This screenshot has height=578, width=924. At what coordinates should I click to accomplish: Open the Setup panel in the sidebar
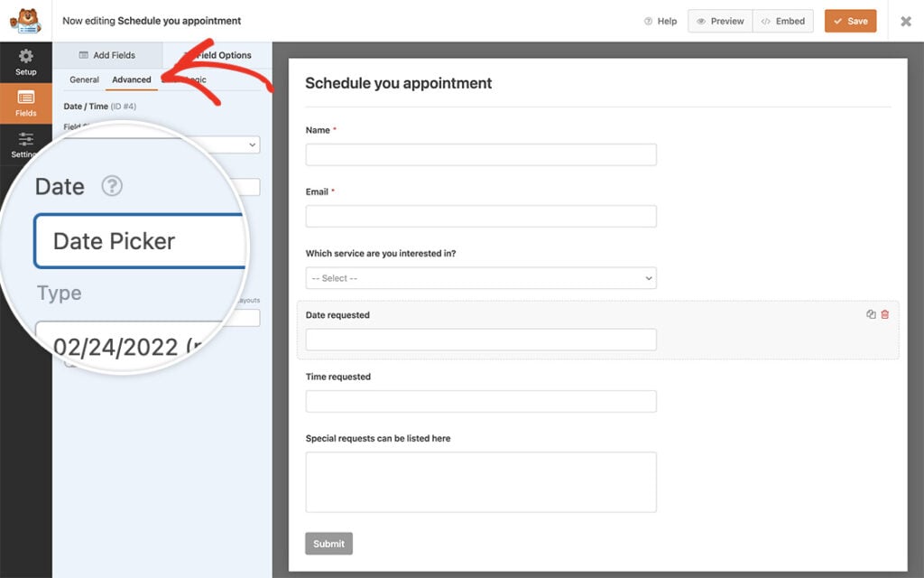pos(25,61)
